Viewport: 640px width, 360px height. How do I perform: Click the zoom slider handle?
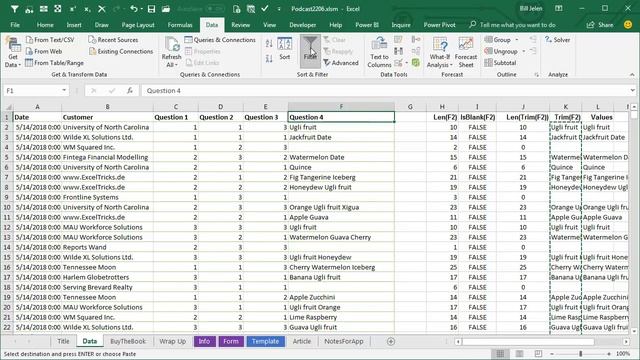tap(580, 354)
